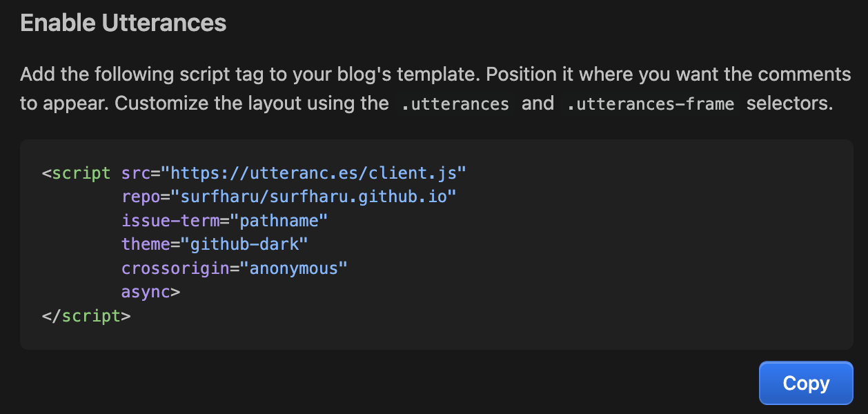Click the Copy button
This screenshot has width=868, height=414.
pyautogui.click(x=806, y=383)
